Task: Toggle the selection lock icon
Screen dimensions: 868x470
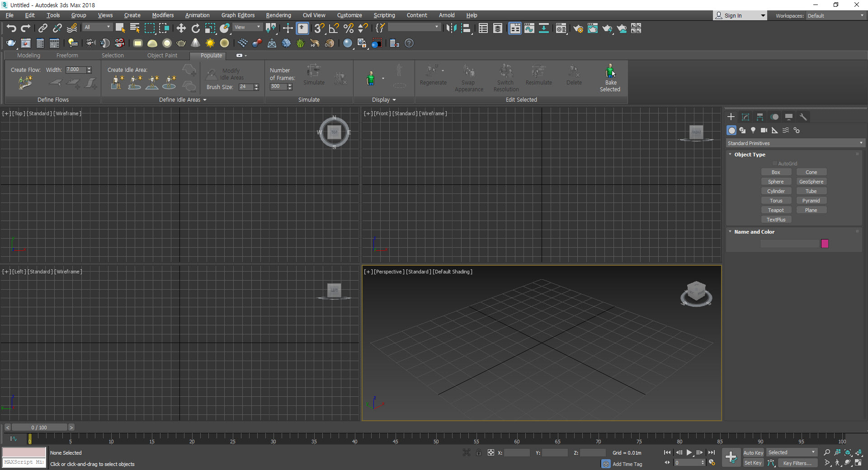Action: coord(479,452)
